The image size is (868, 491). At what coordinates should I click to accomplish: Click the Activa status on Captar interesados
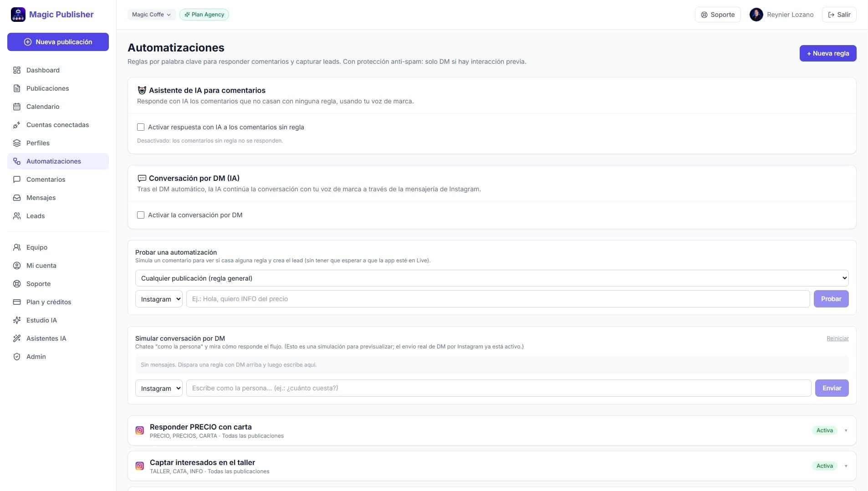(x=824, y=466)
